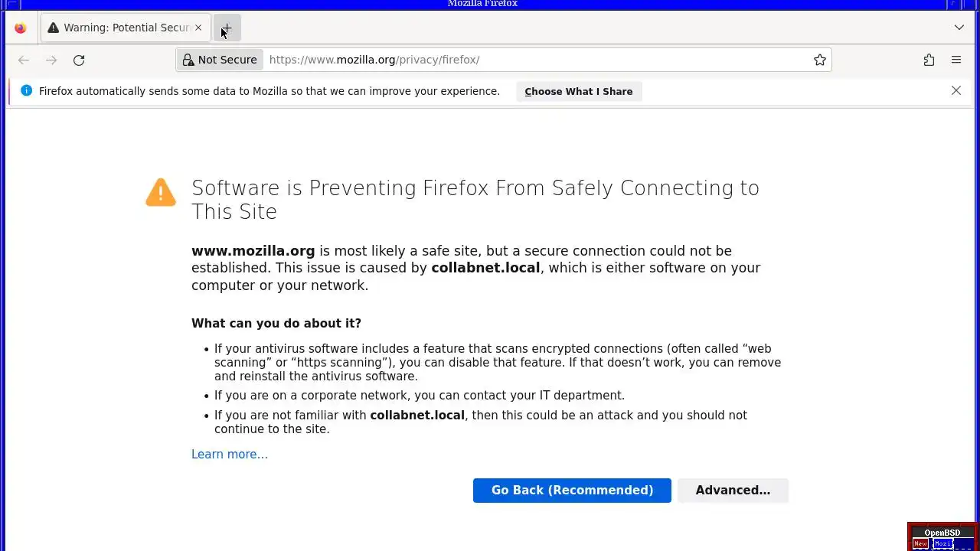This screenshot has width=980, height=551.
Task: Click the Firefox View icon
Action: (21, 28)
